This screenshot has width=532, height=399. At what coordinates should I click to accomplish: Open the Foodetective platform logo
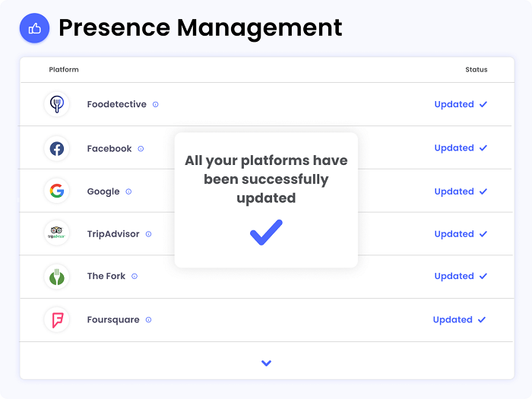(57, 104)
